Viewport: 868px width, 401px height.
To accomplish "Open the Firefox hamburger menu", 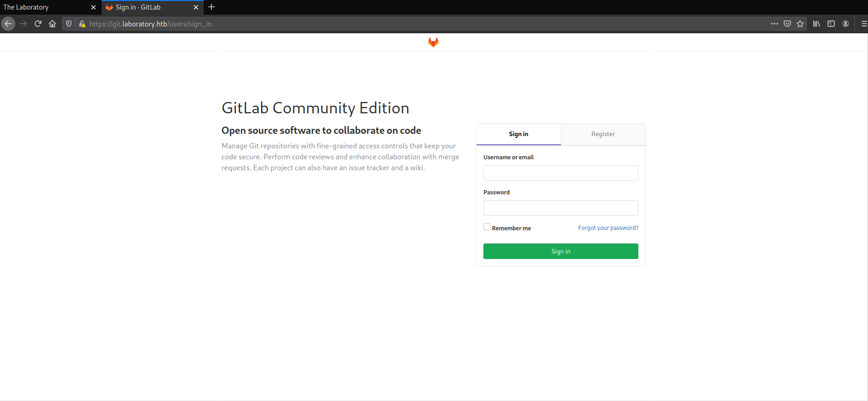I will tap(863, 24).
